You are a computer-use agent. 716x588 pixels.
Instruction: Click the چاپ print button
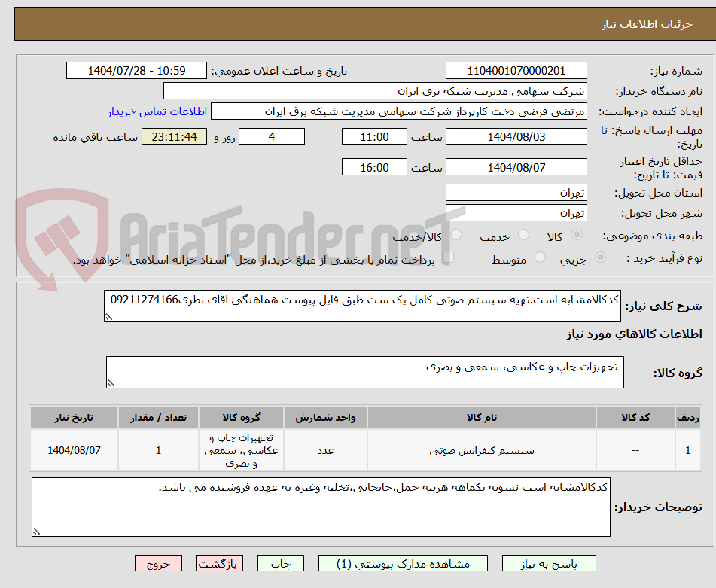(280, 562)
